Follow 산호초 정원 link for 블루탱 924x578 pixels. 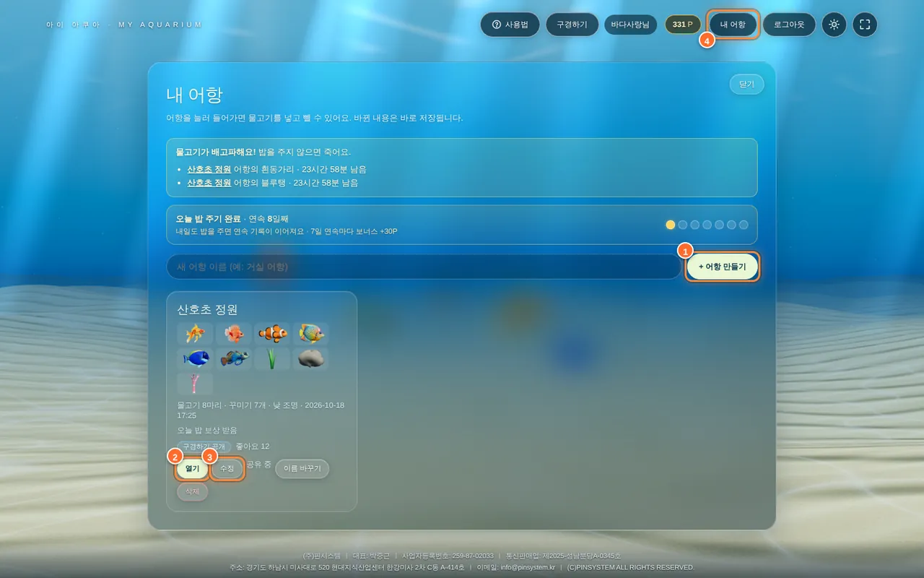click(x=209, y=183)
